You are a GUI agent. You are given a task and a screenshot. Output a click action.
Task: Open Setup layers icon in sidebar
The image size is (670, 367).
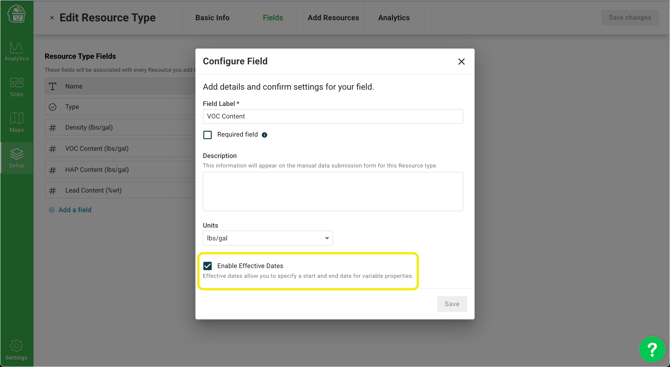tap(16, 158)
